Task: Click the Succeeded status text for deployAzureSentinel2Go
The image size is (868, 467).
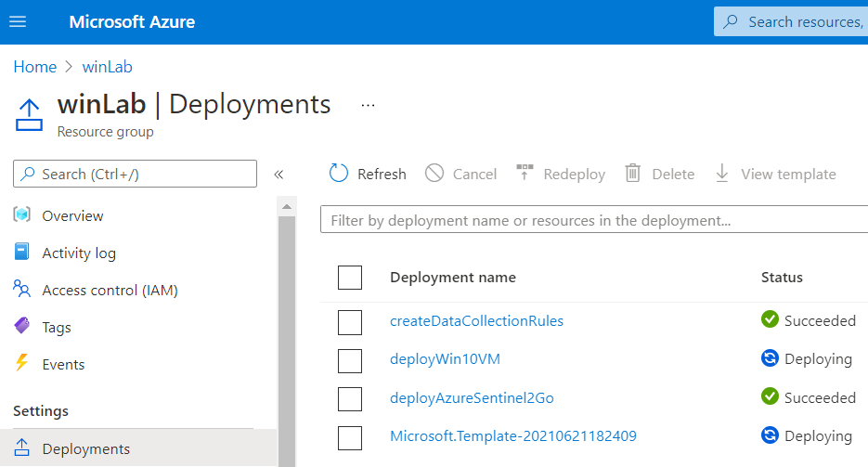Action: tap(820, 398)
